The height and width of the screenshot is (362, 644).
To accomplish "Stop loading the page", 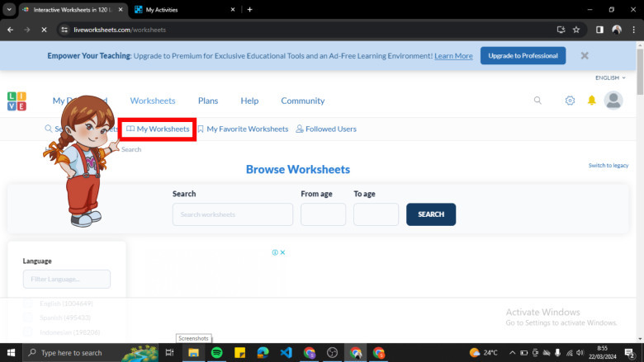I will 44,30.
